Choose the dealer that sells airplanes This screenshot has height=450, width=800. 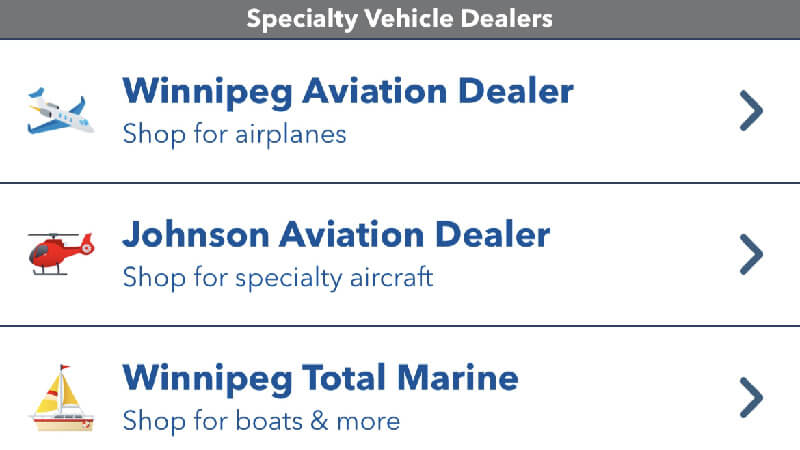400,111
